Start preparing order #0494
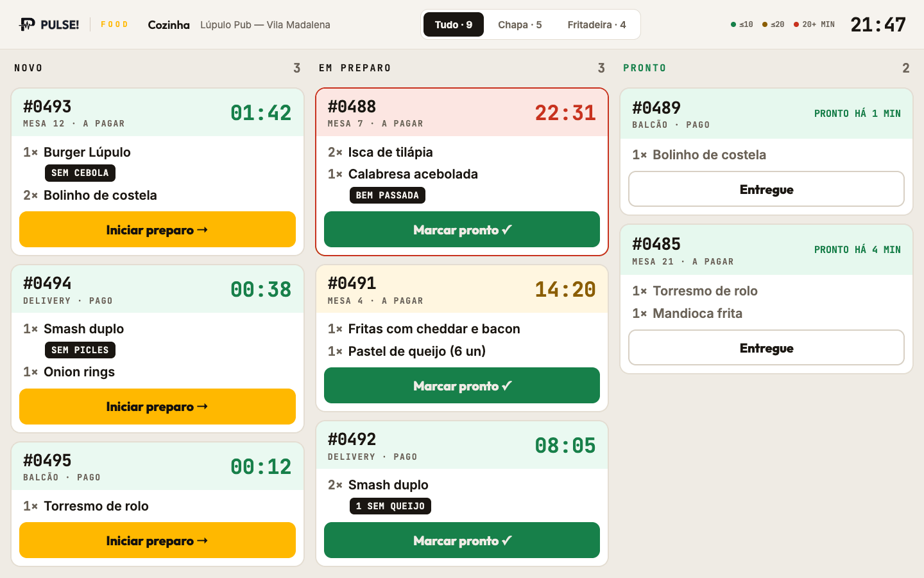This screenshot has height=578, width=924. 157,407
